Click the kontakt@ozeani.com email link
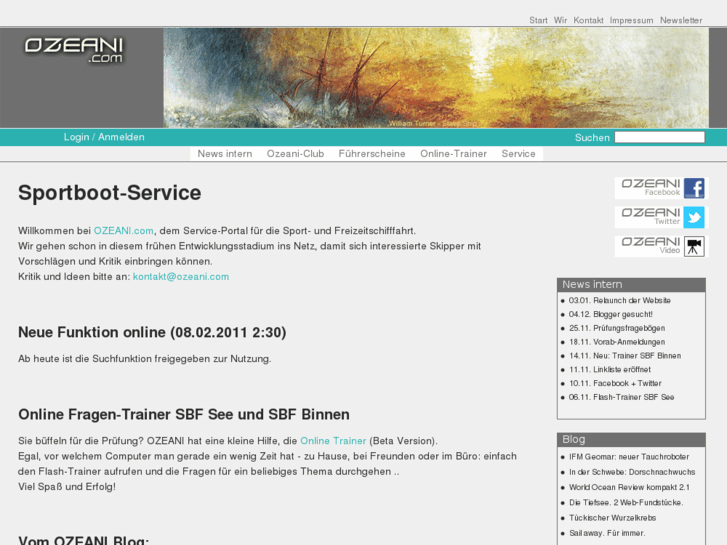The width and height of the screenshot is (727, 545). click(x=181, y=276)
